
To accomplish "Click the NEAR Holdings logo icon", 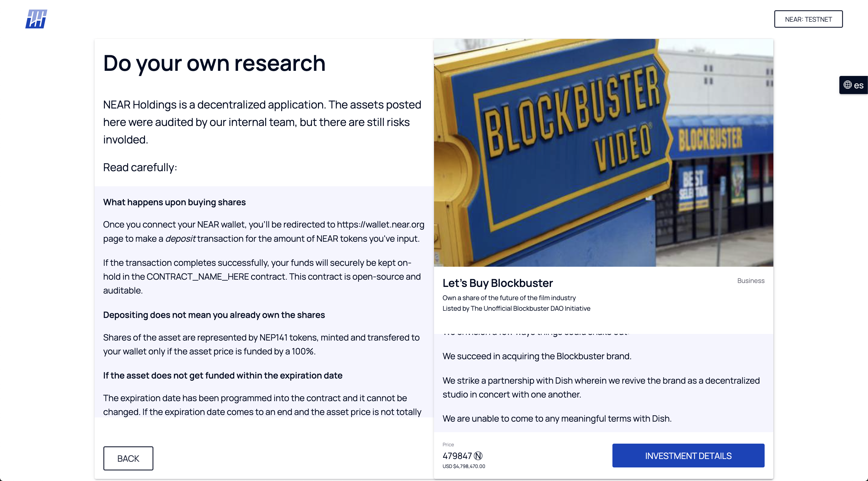I will point(36,19).
